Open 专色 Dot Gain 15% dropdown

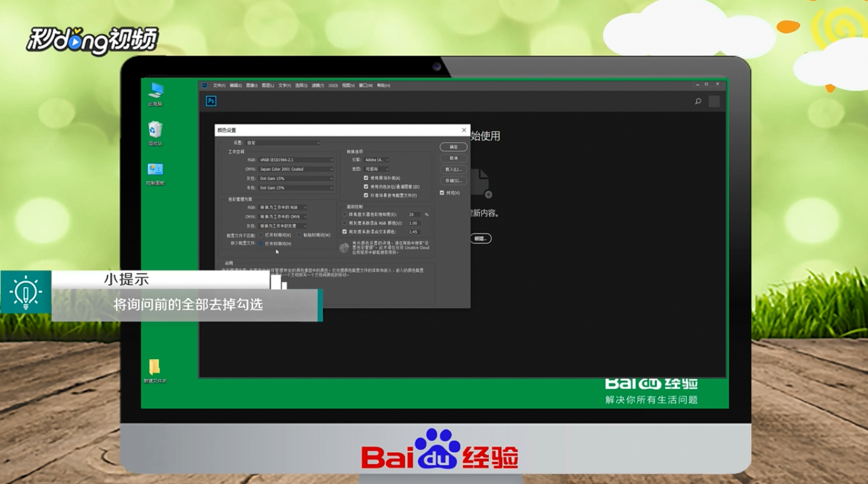click(296, 188)
